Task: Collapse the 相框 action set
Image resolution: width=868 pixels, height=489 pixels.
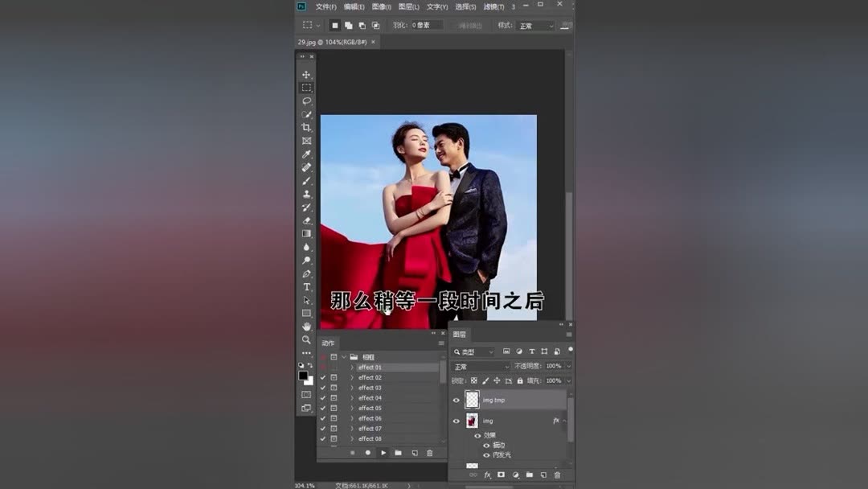Action: (344, 356)
